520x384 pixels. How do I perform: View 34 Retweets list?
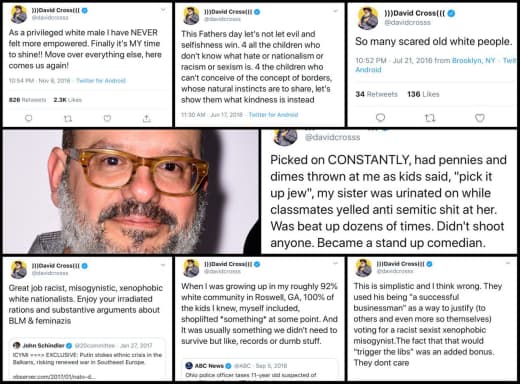click(x=376, y=94)
